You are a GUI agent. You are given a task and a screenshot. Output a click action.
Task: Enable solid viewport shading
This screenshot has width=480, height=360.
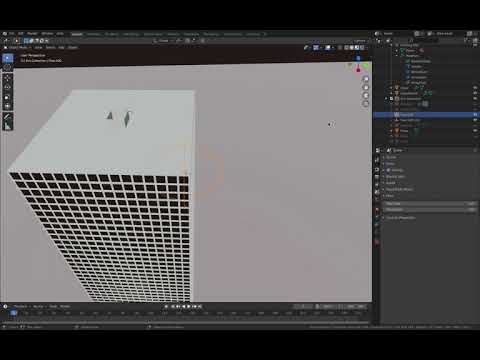(x=352, y=48)
